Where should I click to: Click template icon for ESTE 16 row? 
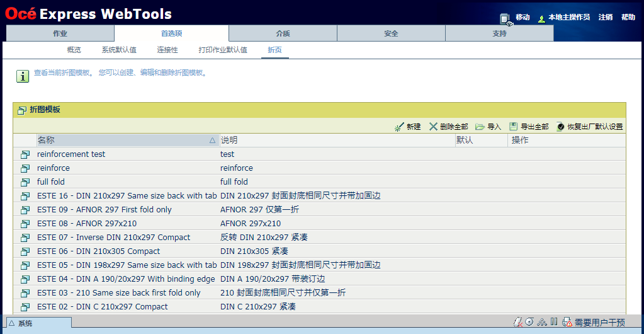click(x=25, y=196)
